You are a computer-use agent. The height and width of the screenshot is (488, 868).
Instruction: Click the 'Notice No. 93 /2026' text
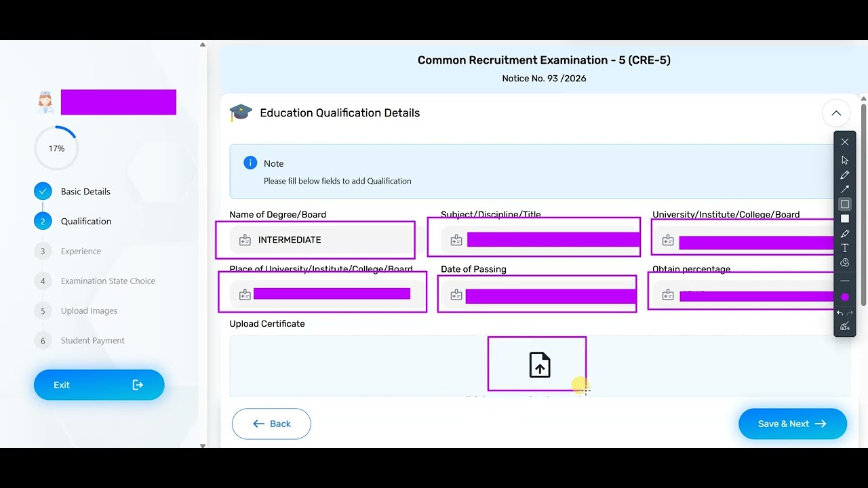point(544,79)
